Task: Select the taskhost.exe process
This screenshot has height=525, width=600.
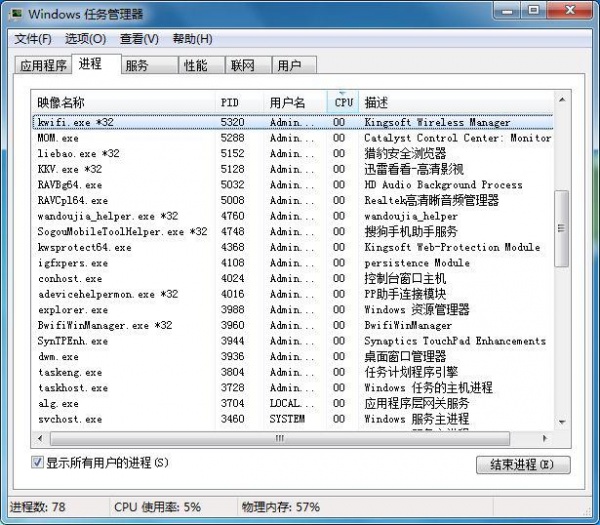Action: click(x=293, y=388)
